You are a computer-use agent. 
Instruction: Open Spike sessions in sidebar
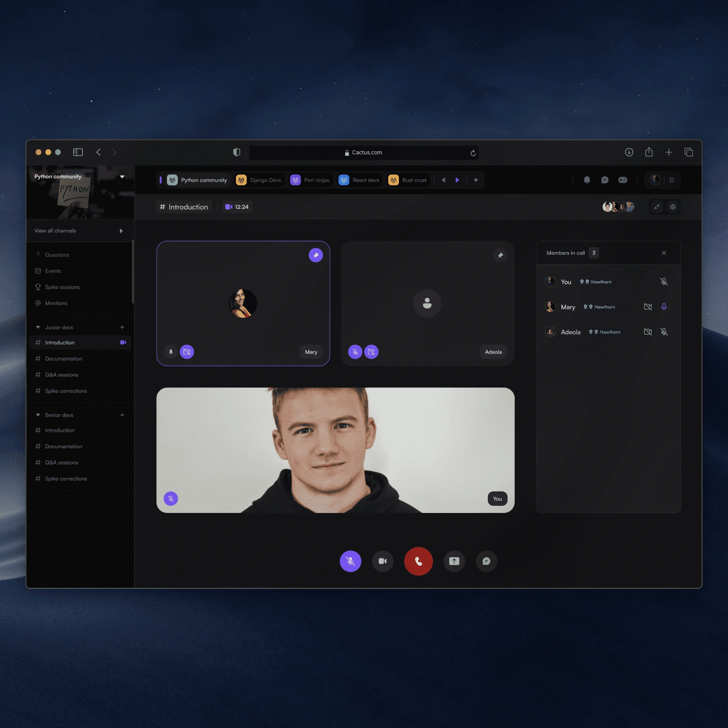point(62,287)
